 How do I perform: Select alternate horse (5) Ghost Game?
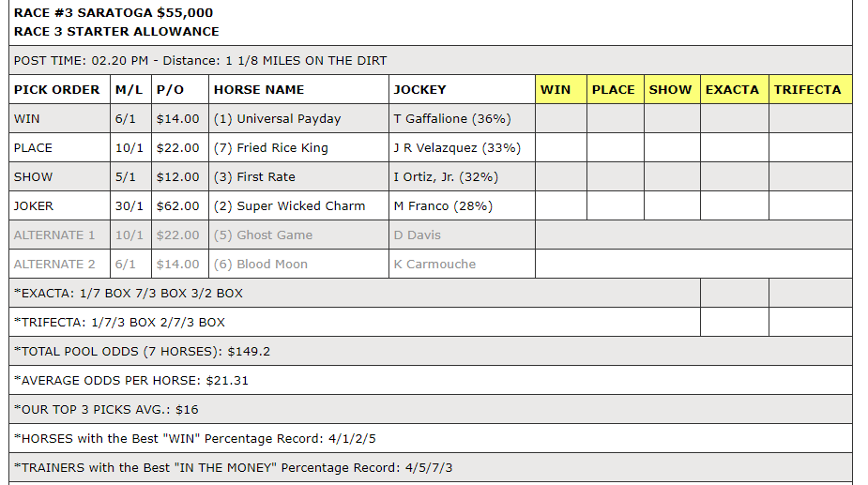263,235
